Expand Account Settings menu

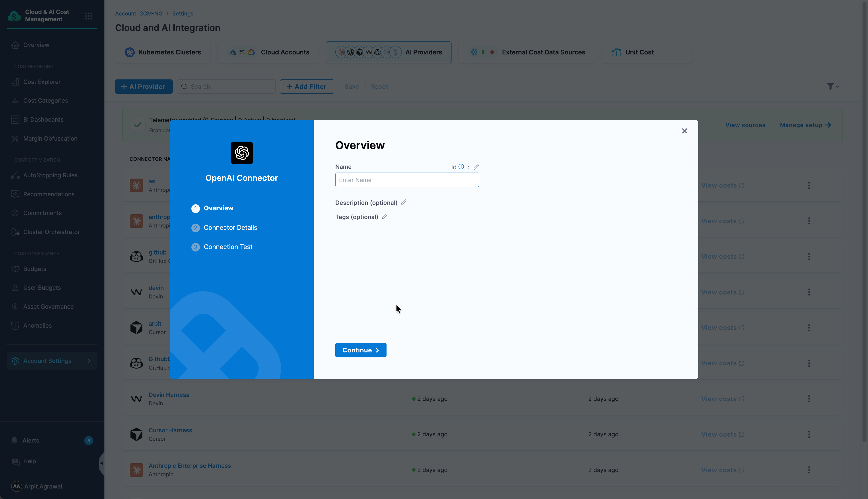coord(52,361)
